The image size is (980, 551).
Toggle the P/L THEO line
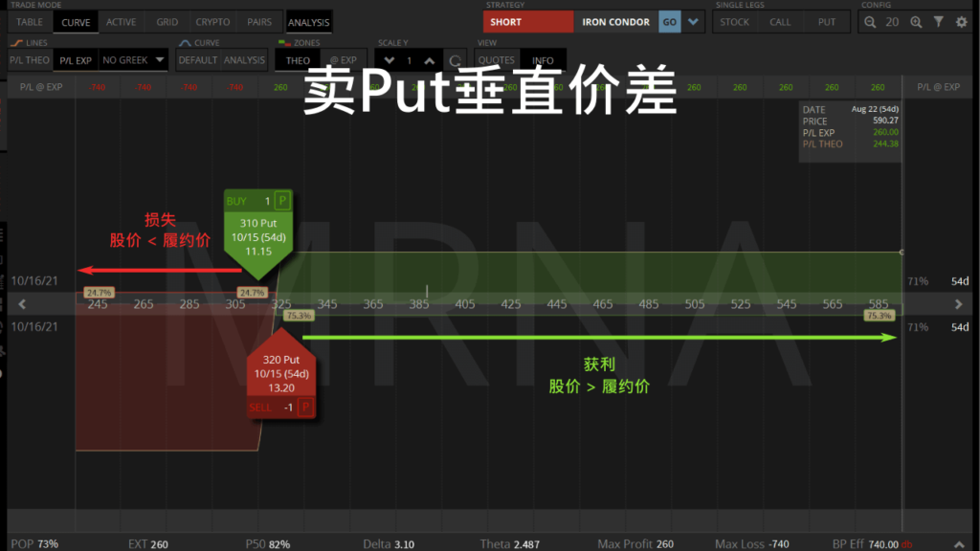[x=30, y=60]
